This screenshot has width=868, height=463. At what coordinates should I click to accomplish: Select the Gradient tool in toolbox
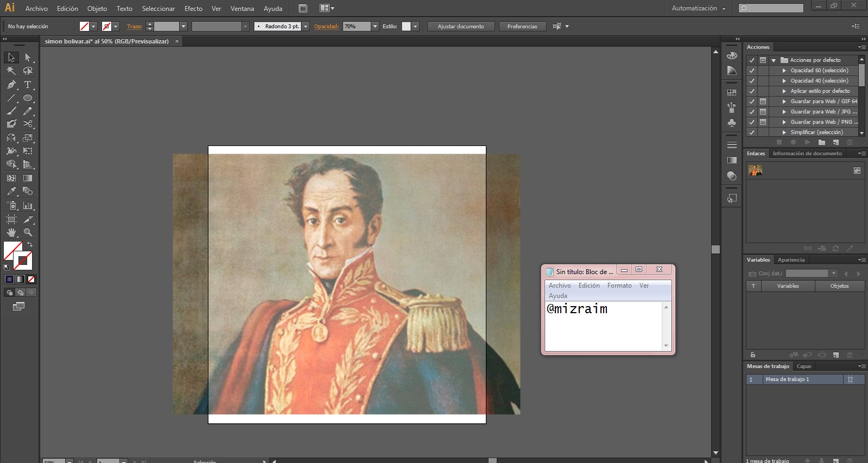(x=28, y=178)
